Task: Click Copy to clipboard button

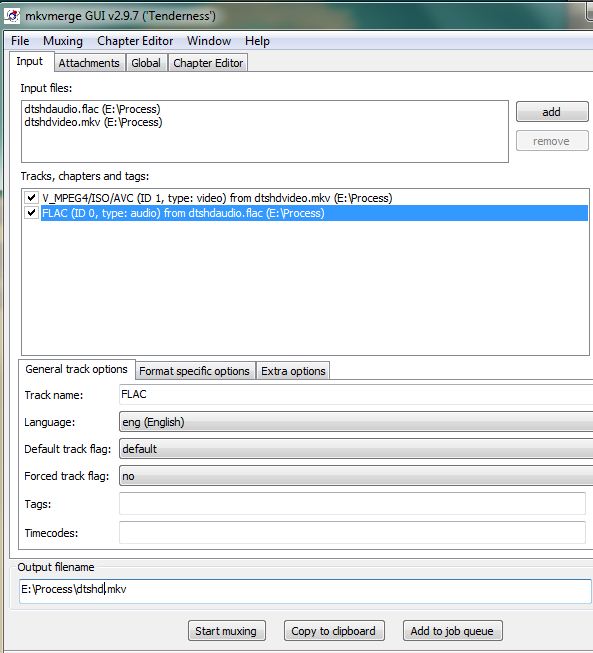Action: 334,631
